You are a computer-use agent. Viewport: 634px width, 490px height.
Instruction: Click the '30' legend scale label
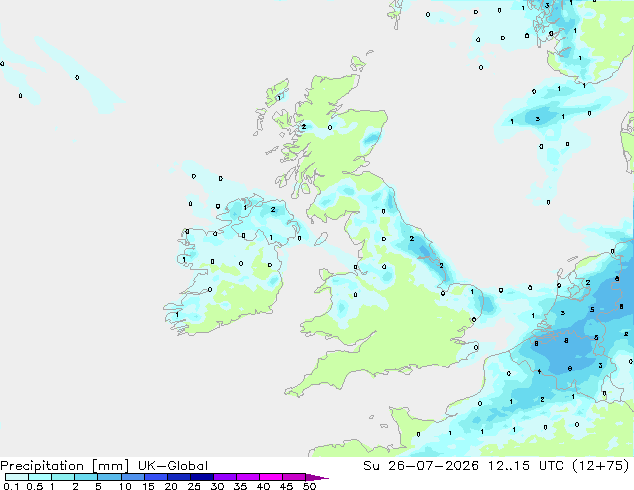(x=217, y=486)
